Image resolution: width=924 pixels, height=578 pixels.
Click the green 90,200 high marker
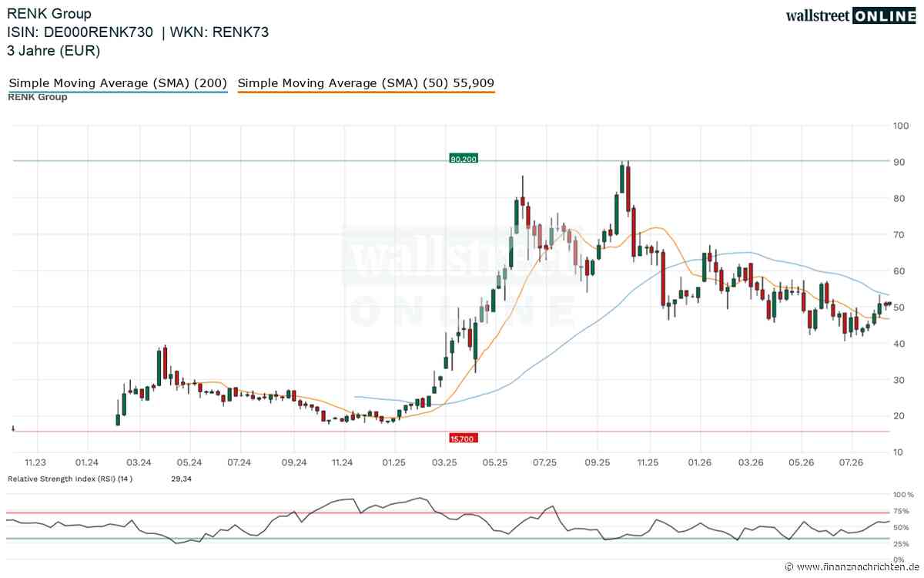pos(463,158)
